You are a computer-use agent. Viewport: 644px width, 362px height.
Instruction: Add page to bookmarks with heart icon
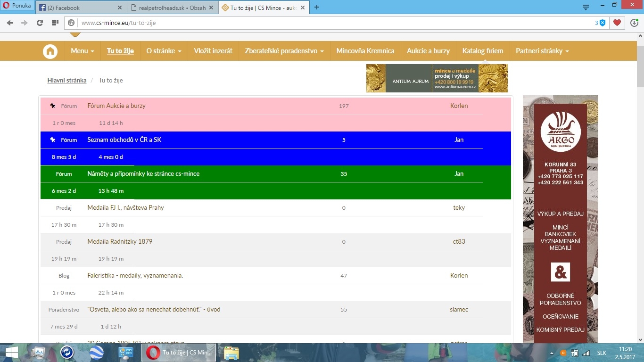(x=617, y=23)
